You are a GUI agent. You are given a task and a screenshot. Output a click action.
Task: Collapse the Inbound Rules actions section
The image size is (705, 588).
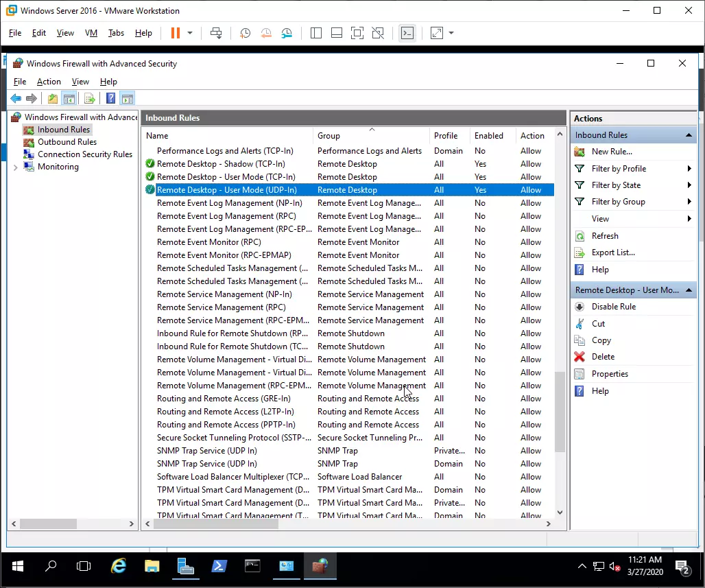[689, 135]
